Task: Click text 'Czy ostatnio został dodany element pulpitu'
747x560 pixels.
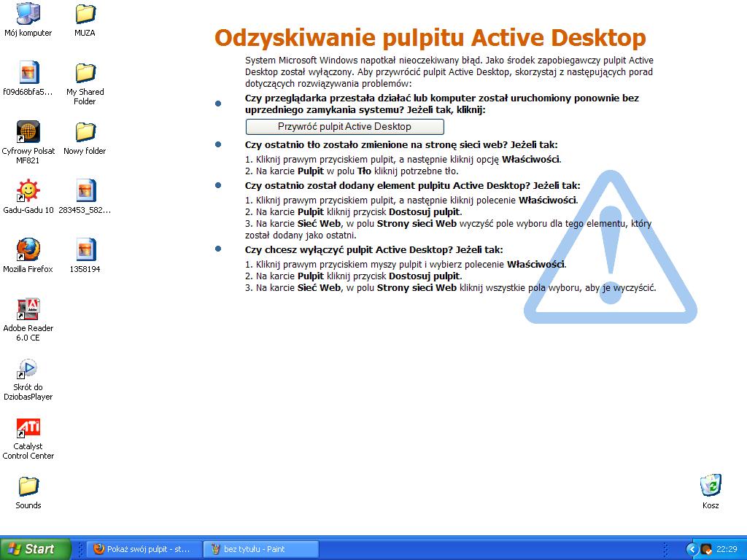Action: pos(348,186)
